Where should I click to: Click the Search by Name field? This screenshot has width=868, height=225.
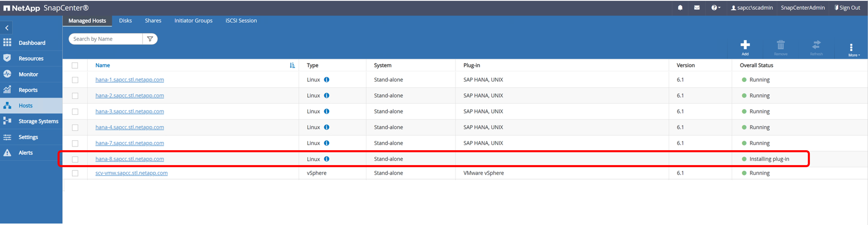coord(106,39)
